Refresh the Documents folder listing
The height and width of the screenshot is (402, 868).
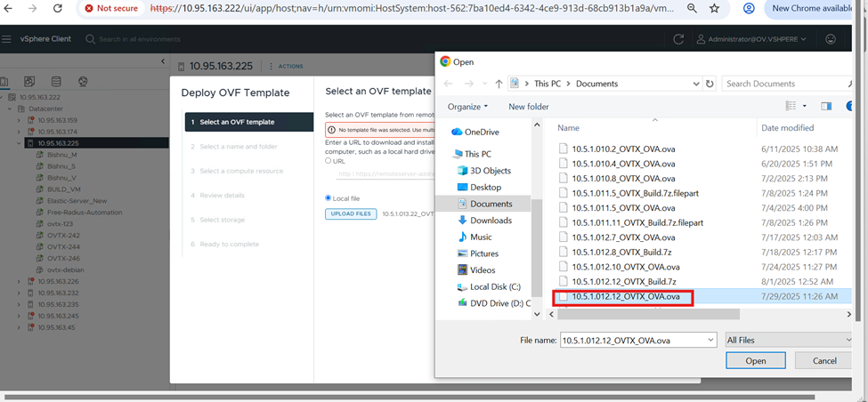click(x=710, y=84)
